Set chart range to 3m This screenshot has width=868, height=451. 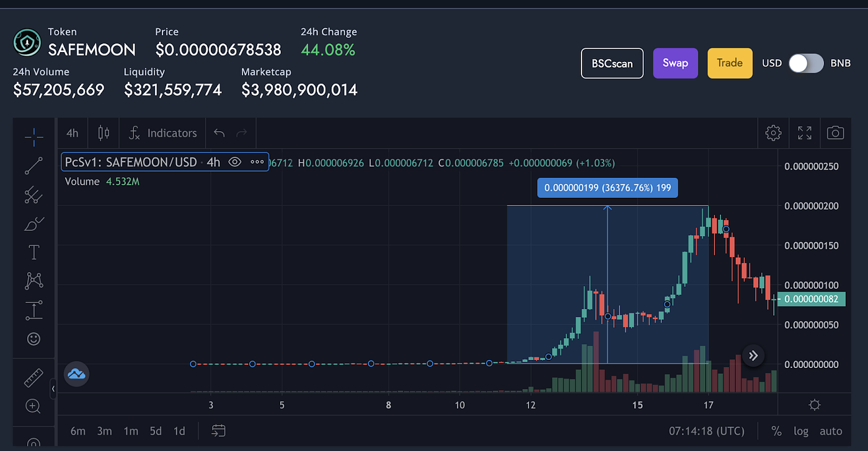[x=105, y=431]
